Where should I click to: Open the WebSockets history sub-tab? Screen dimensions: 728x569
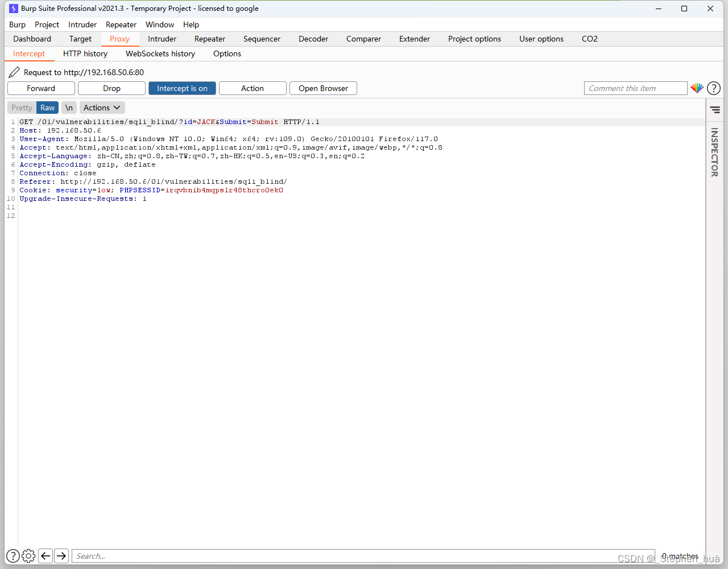coord(160,53)
